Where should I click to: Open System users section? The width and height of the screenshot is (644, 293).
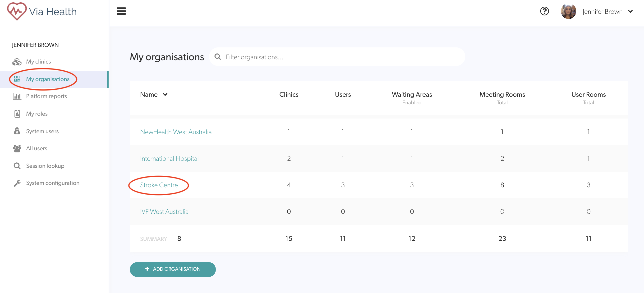pos(42,131)
